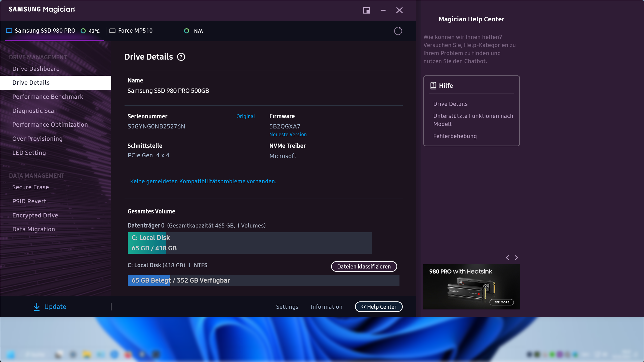Click the previous arrow above the promotion banner
Image resolution: width=644 pixels, height=362 pixels.
pos(507,257)
